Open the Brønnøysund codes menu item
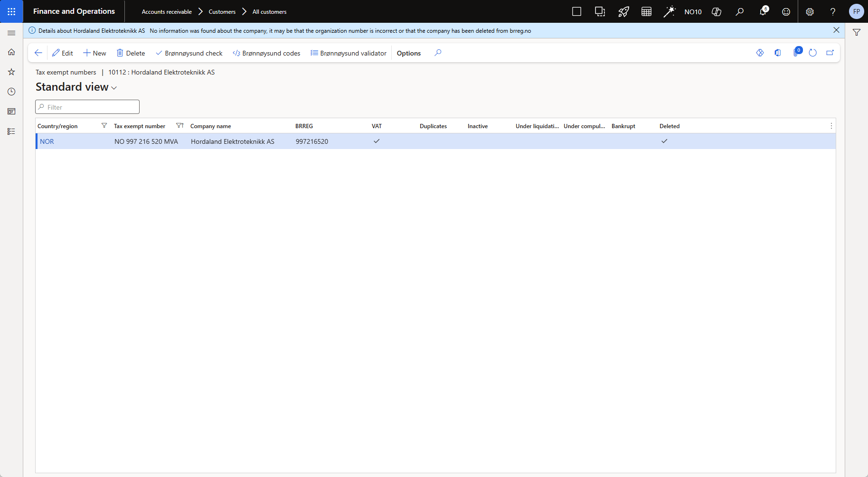This screenshot has width=868, height=477. coord(266,53)
